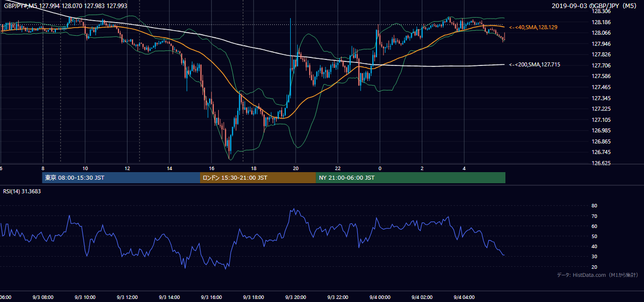Screen dimensions: 644x302
Task: Click the bottom time label 9/3 12:00
Action: (127, 297)
